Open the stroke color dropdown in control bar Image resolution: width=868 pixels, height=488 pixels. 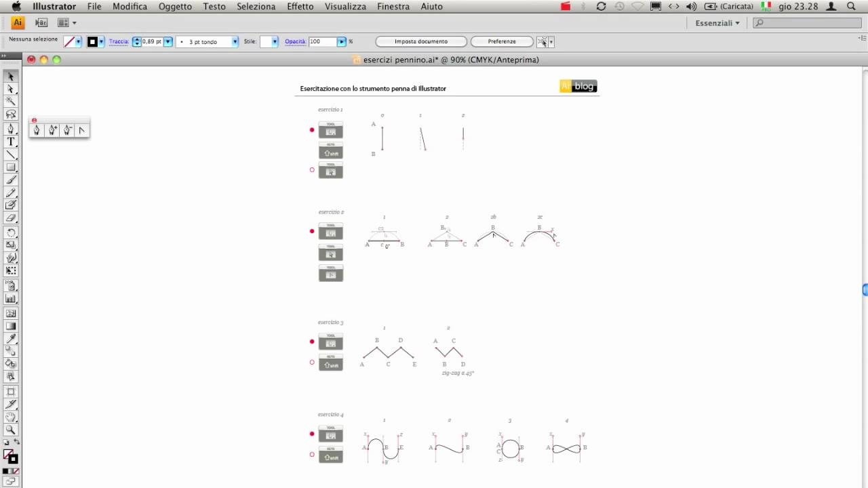click(x=79, y=42)
